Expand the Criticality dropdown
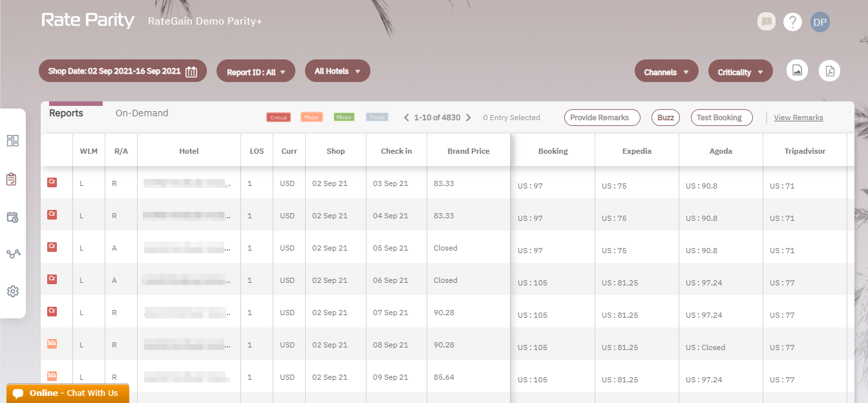 [741, 72]
